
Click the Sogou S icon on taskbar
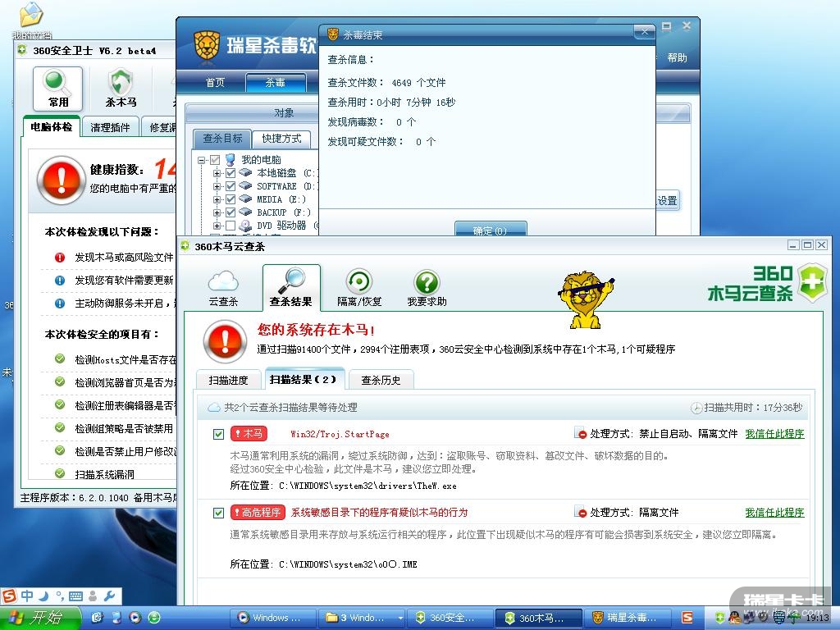(x=687, y=618)
